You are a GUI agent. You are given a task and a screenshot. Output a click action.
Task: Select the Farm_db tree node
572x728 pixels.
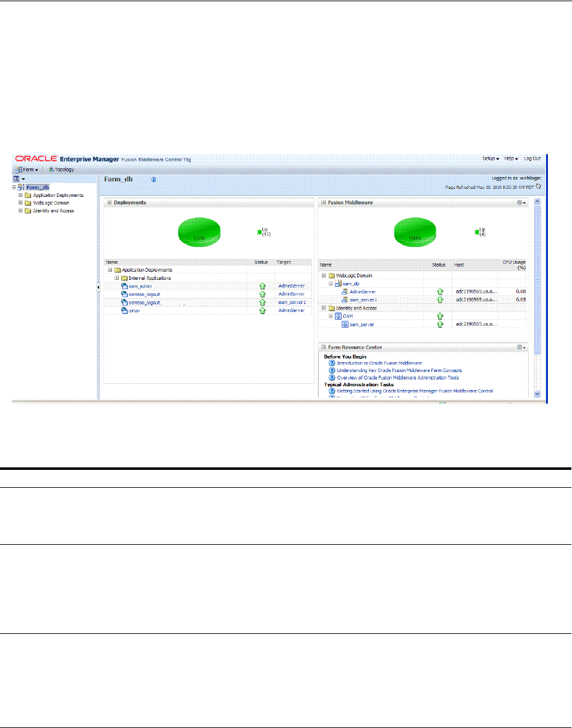click(x=38, y=188)
